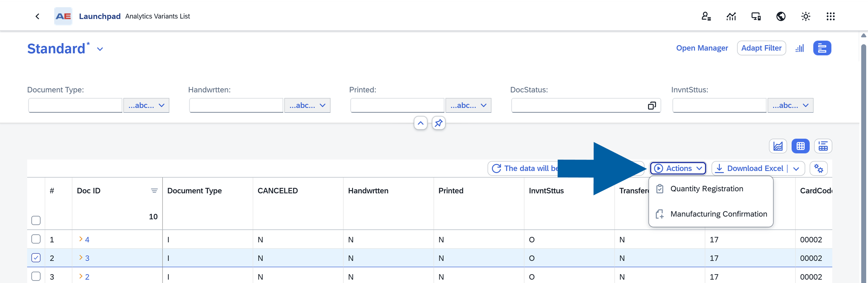Open the AE app logo
The height and width of the screenshot is (283, 868).
point(63,16)
